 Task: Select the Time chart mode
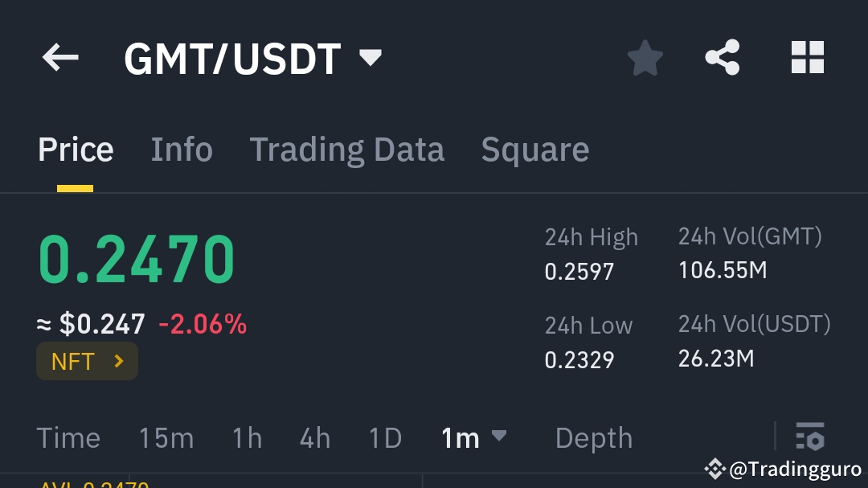[68, 438]
